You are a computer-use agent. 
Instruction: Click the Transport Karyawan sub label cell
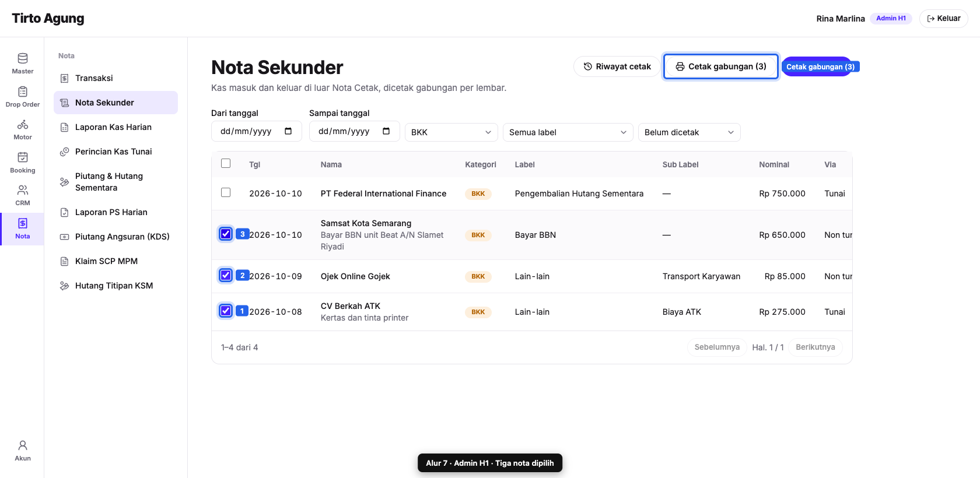click(701, 276)
